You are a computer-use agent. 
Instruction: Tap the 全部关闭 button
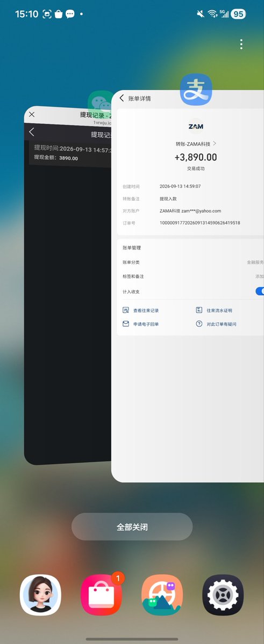[132, 526]
